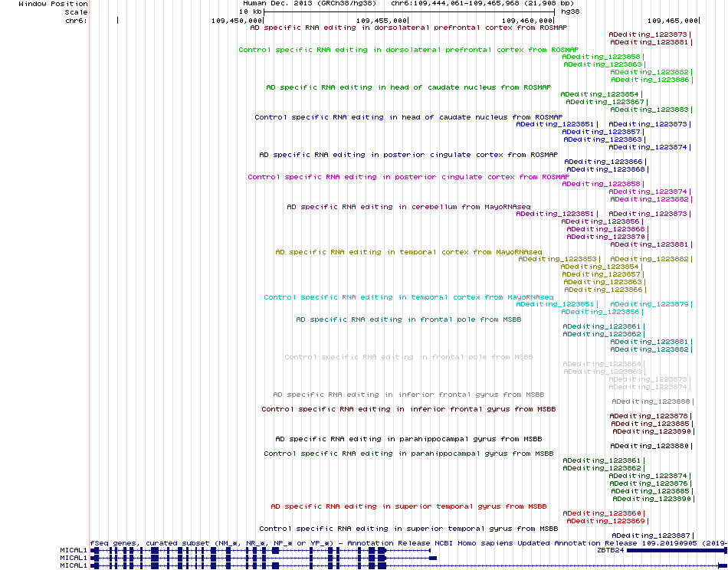728x570 pixels.
Task: Click Control specific frontal pole MSBB track title
Action: click(x=408, y=357)
